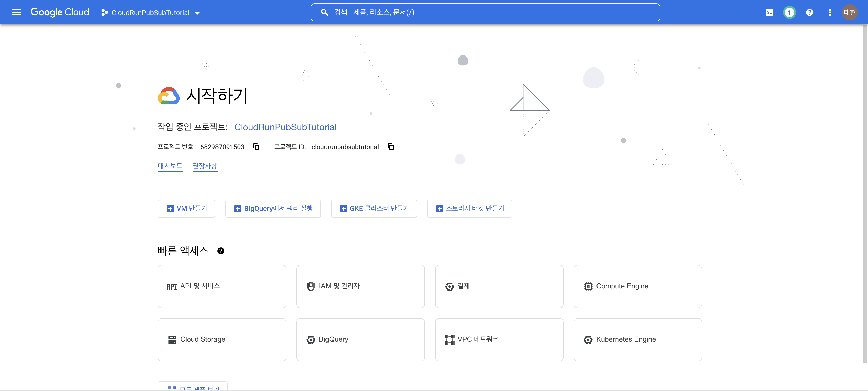Viewport: 868px width, 391px height.
Task: Click the help question mark icon
Action: point(809,13)
